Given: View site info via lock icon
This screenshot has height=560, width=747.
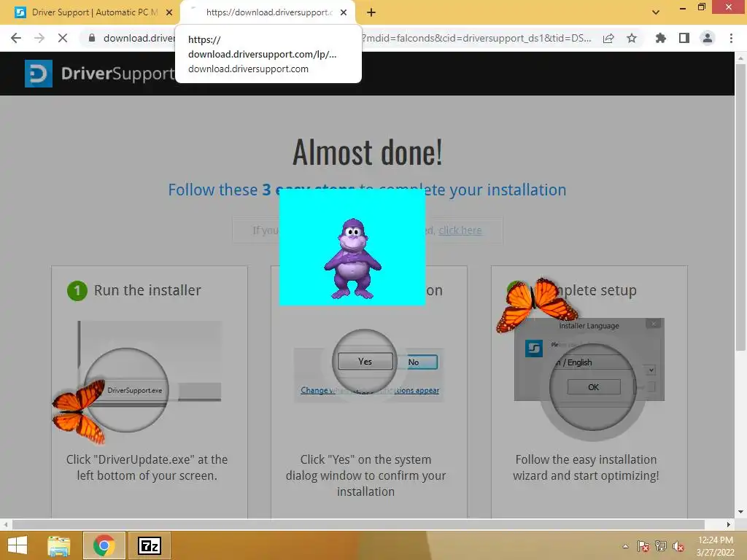Looking at the screenshot, I should 92,38.
